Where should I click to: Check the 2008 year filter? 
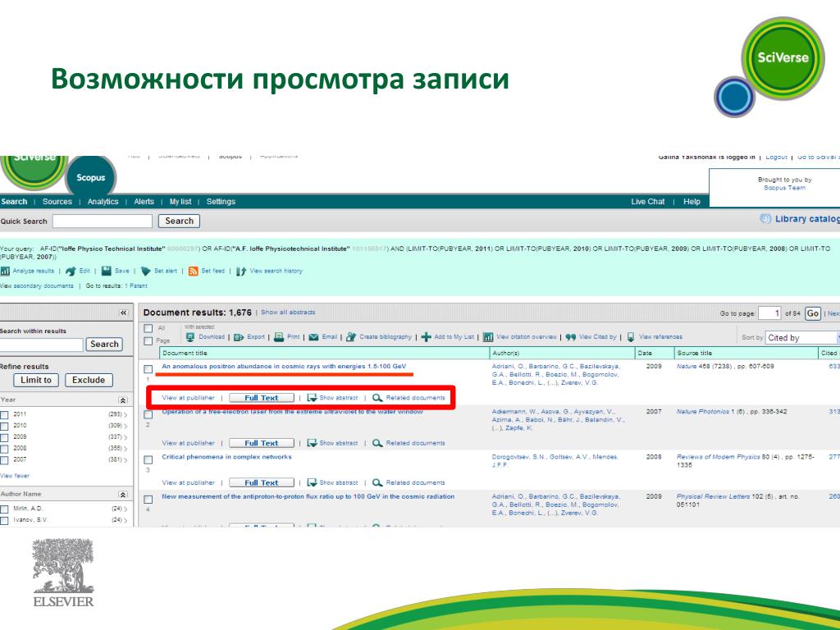4,449
